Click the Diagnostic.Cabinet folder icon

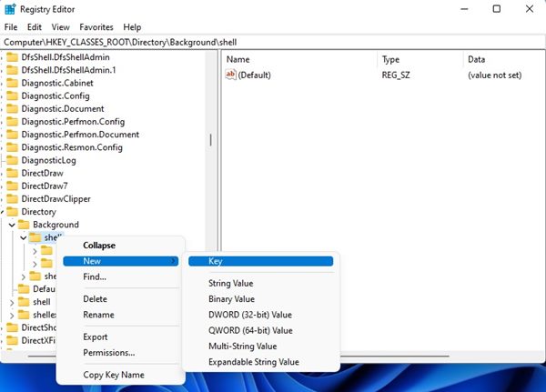(x=12, y=83)
